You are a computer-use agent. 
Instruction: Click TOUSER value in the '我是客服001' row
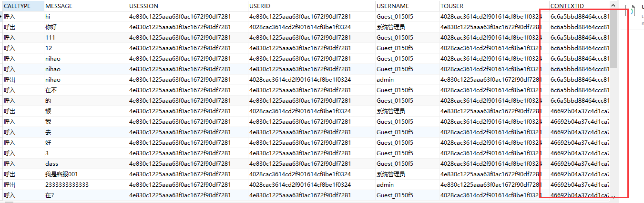pos(491,174)
